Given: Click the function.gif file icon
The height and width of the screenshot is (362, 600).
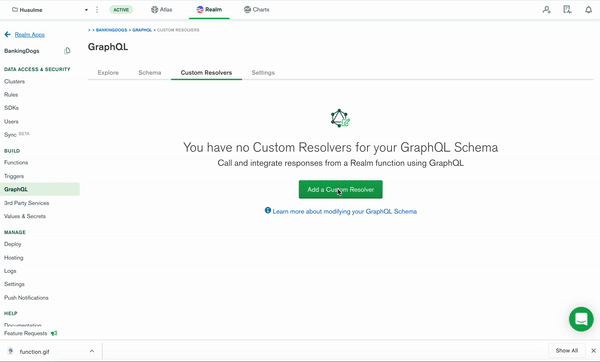Looking at the screenshot, I should (x=10, y=351).
